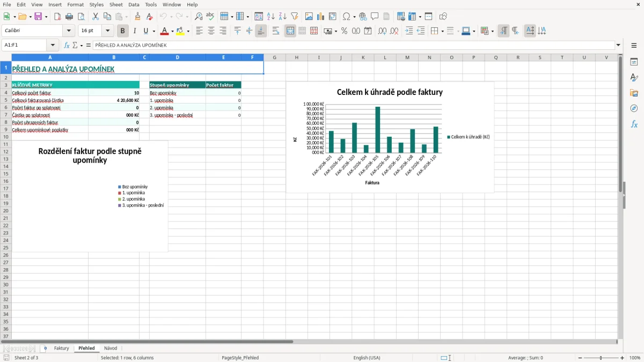Image resolution: width=644 pixels, height=362 pixels.
Task: Click the Cut scissors icon
Action: coord(96,17)
